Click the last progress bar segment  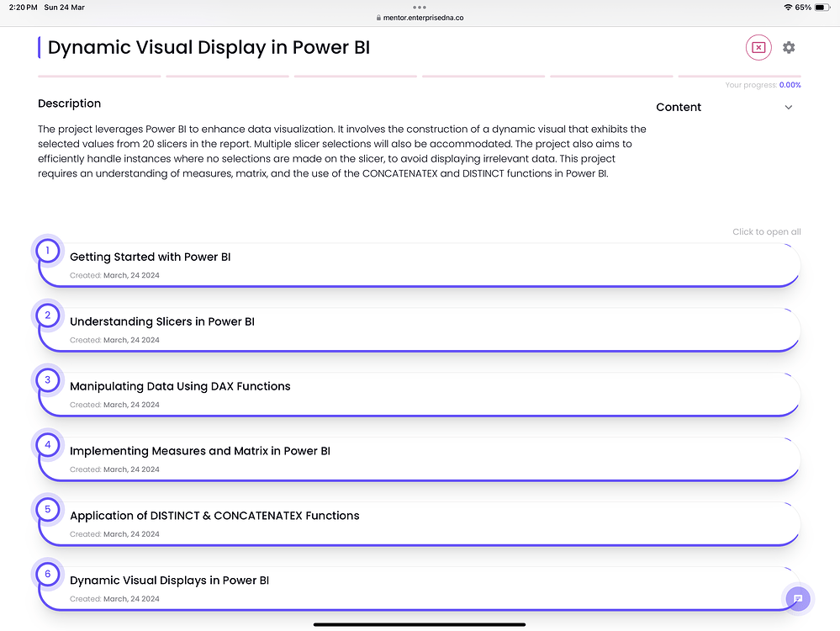tap(740, 75)
